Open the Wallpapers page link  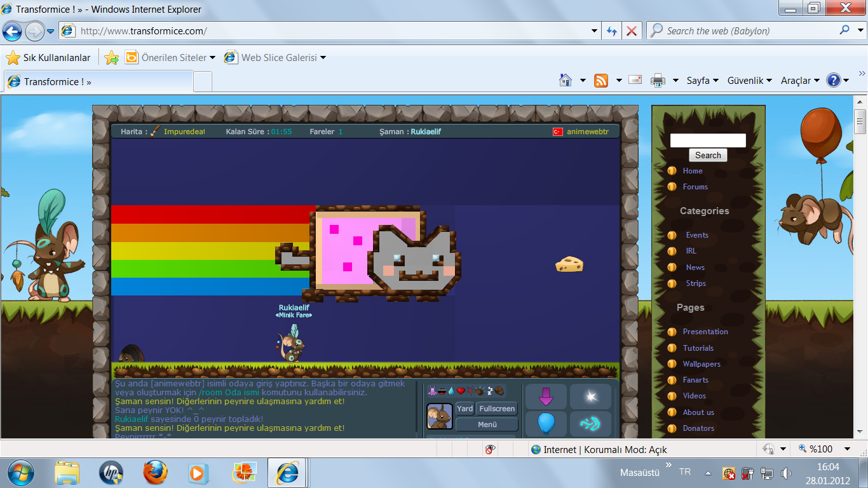point(702,364)
